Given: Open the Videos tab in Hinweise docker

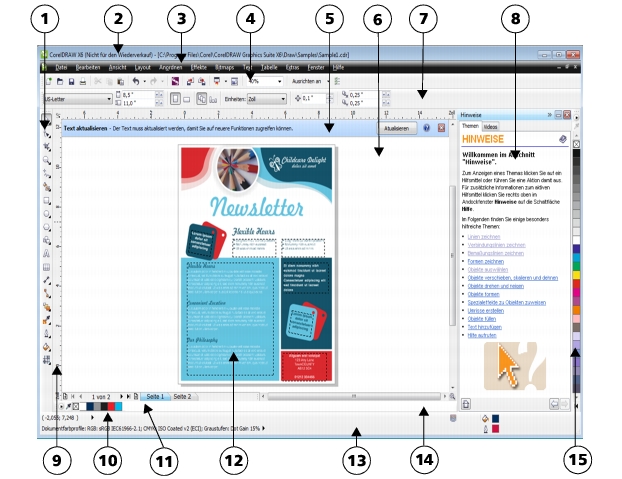Looking at the screenshot, I should pyautogui.click(x=492, y=128).
